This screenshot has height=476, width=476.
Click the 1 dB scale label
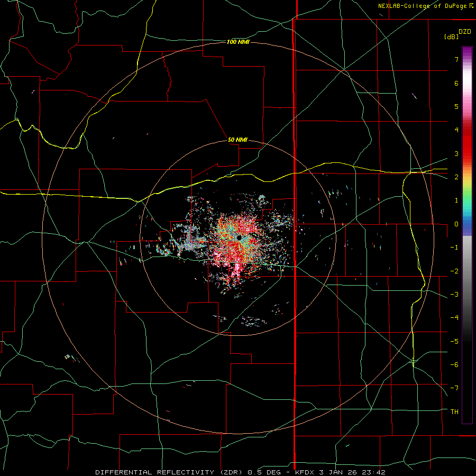456,200
